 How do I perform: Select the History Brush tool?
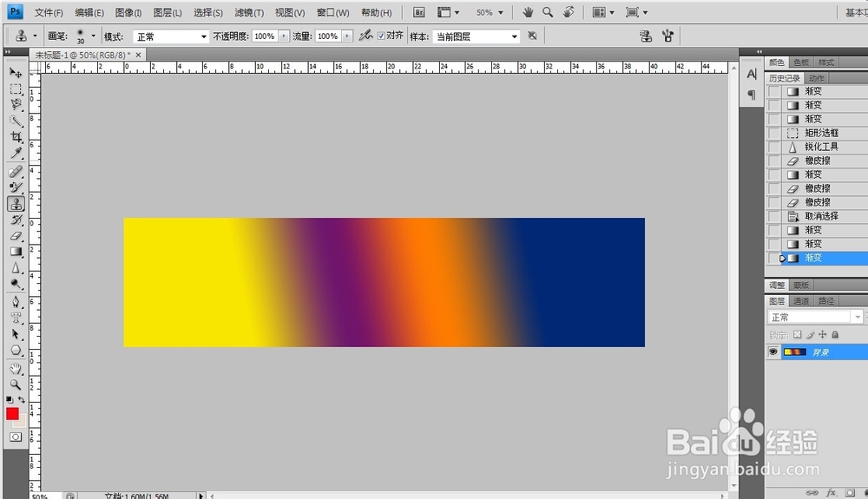(x=16, y=220)
